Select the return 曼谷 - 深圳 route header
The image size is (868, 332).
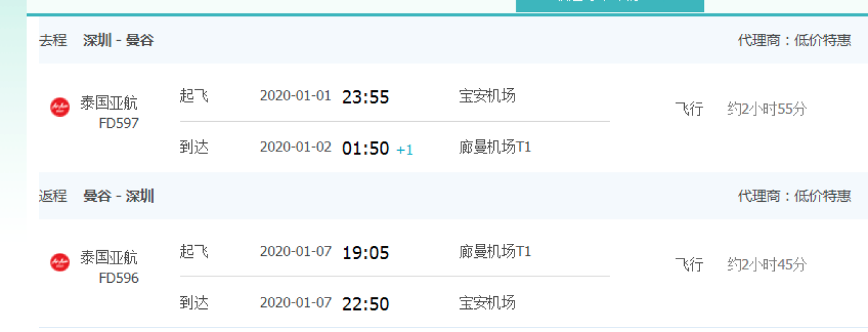click(118, 195)
